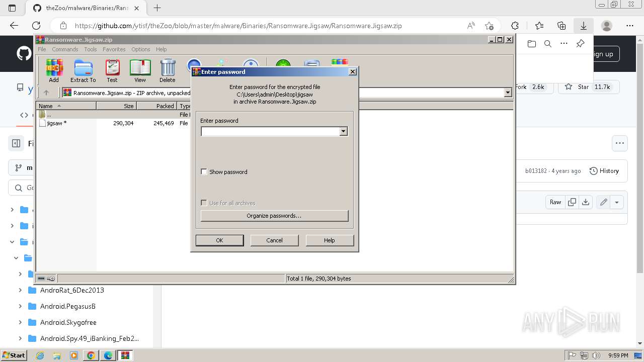Open Edge settings and more menu
Image resolution: width=644 pixels, height=362 pixels.
[x=630, y=26]
